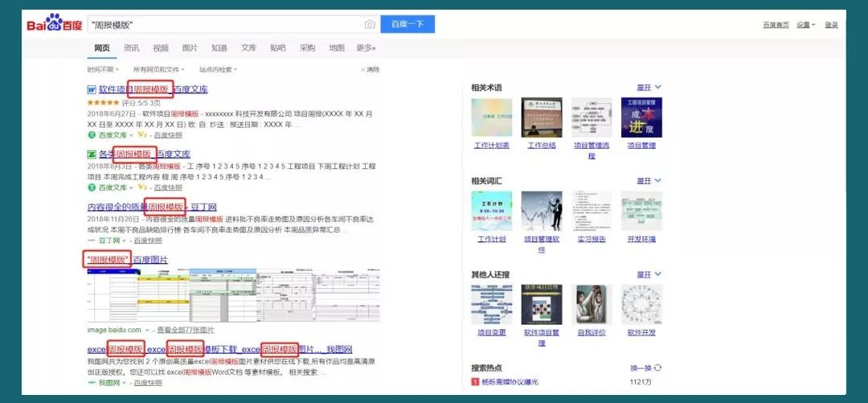Open the "周报模版"_百度图片 result
The width and height of the screenshot is (868, 403).
(127, 260)
